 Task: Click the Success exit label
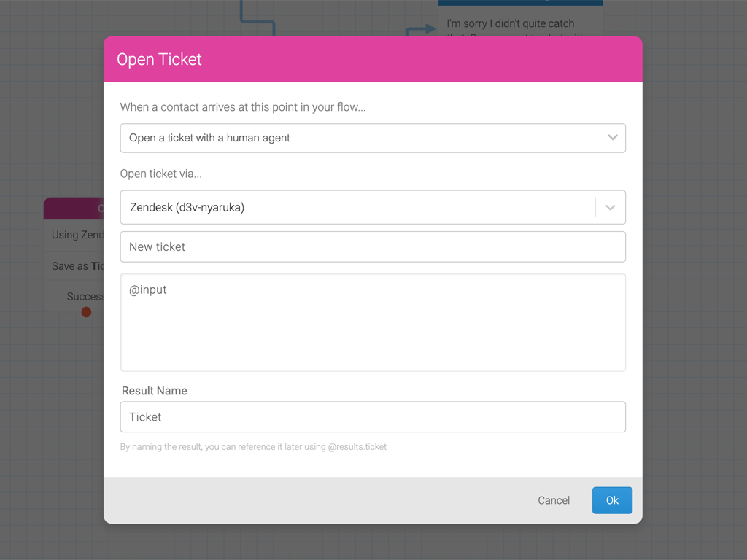[85, 297]
